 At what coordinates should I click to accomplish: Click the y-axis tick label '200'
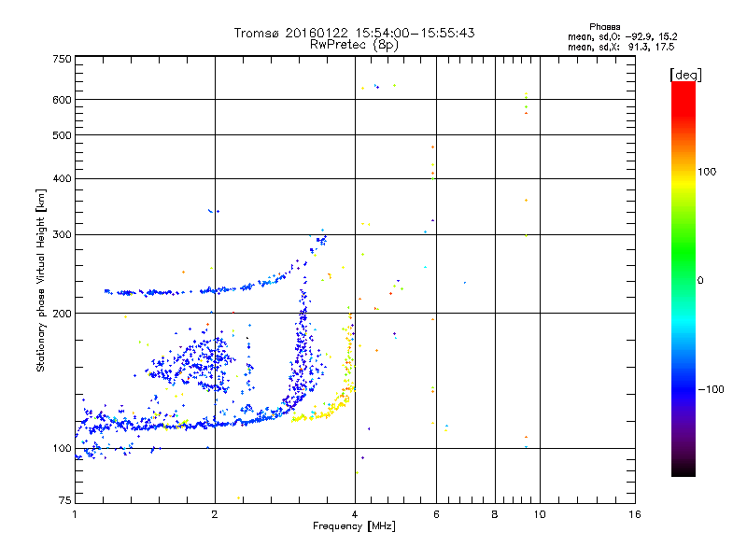point(62,314)
